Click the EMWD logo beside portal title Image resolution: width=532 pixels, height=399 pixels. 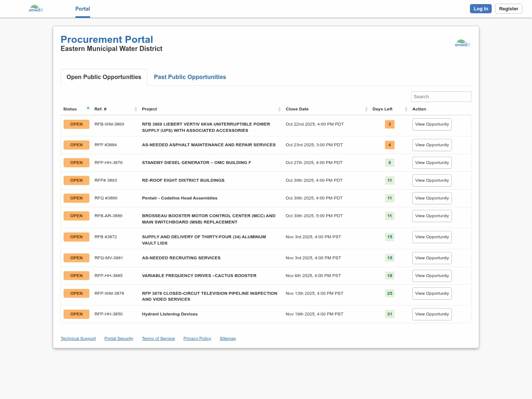[462, 43]
